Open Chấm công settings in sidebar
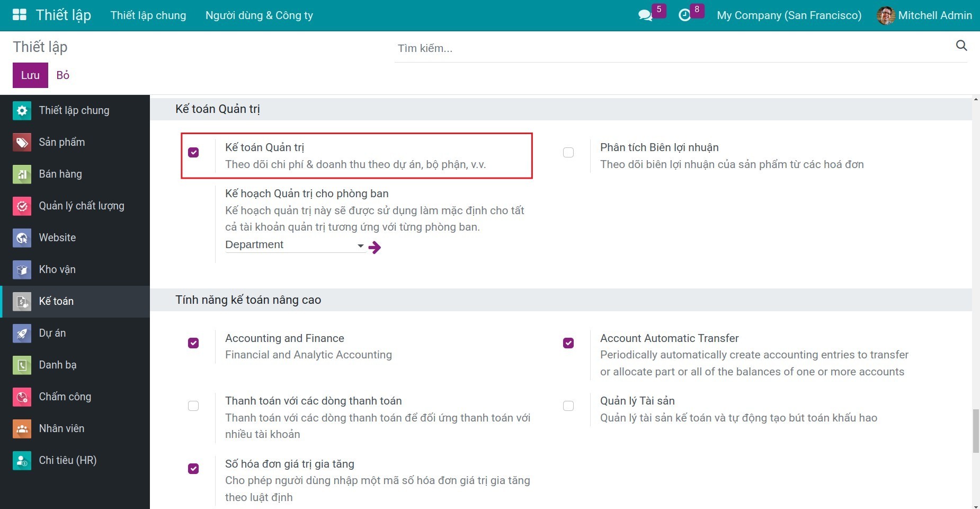 pyautogui.click(x=65, y=397)
